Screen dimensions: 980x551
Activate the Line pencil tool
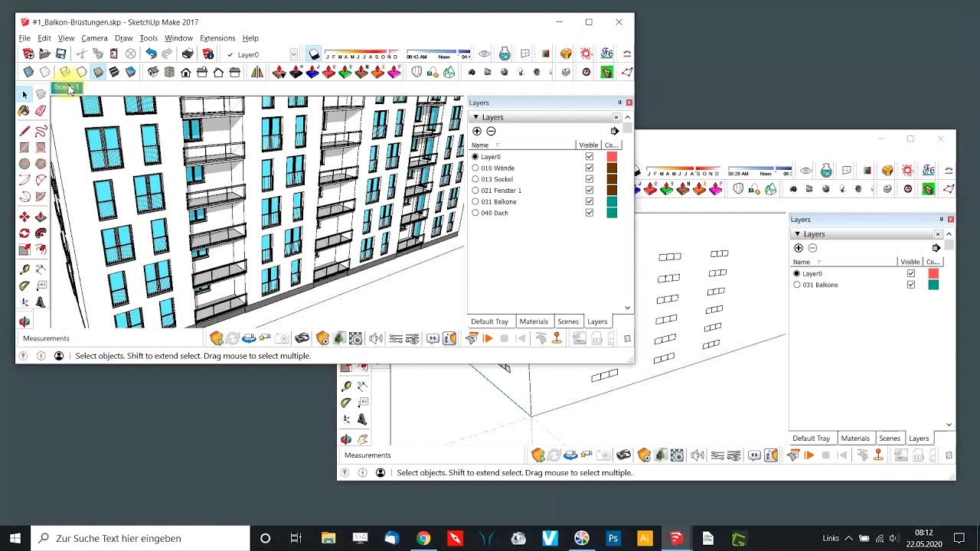tap(24, 131)
